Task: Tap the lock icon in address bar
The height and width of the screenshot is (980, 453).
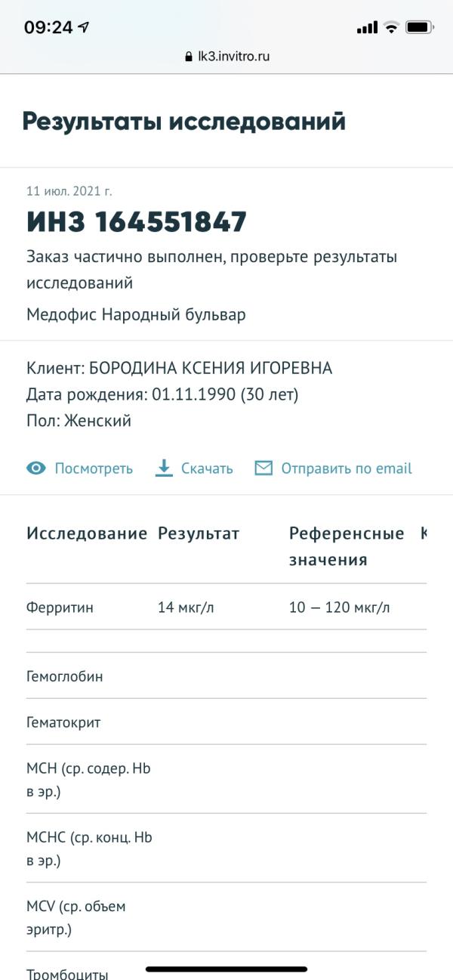Action: click(189, 57)
